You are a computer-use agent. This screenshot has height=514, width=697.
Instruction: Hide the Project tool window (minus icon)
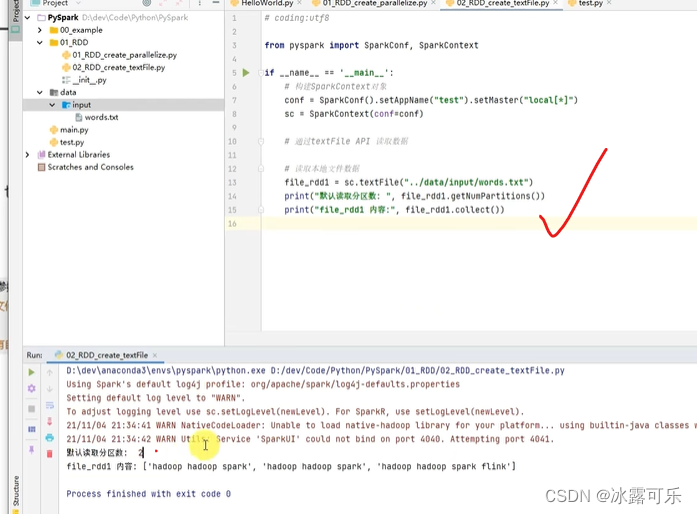[x=216, y=3]
